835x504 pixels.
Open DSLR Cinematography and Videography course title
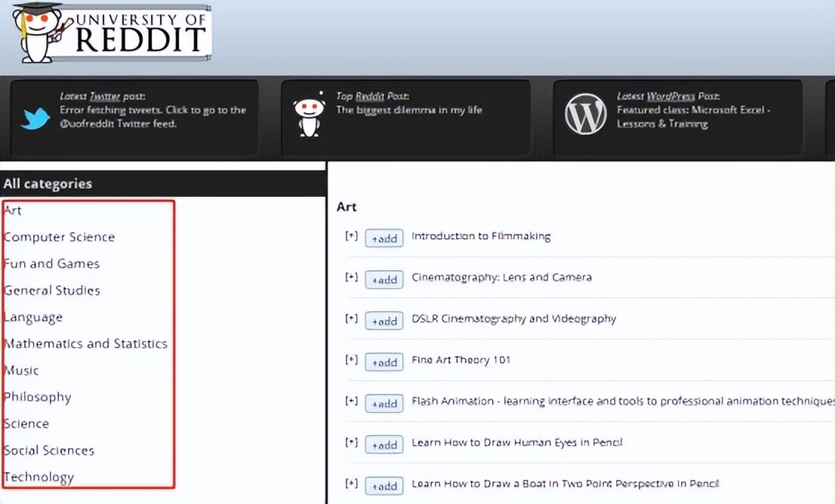[513, 318]
